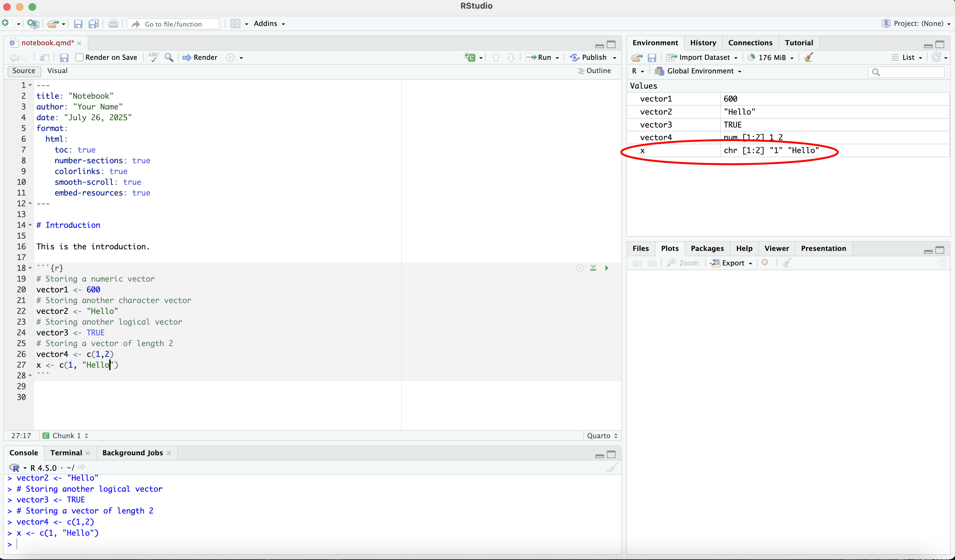Click the print document icon in toolbar
This screenshot has height=560, width=955.
(113, 24)
